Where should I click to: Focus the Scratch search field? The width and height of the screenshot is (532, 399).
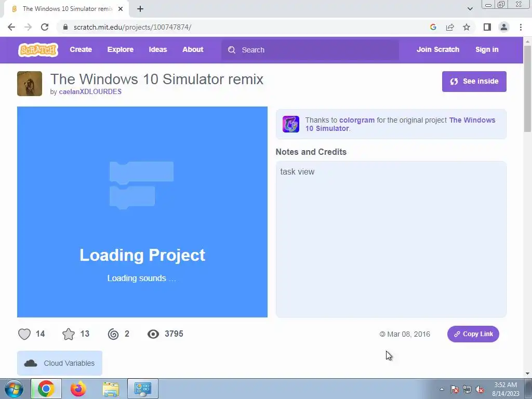pyautogui.click(x=310, y=50)
